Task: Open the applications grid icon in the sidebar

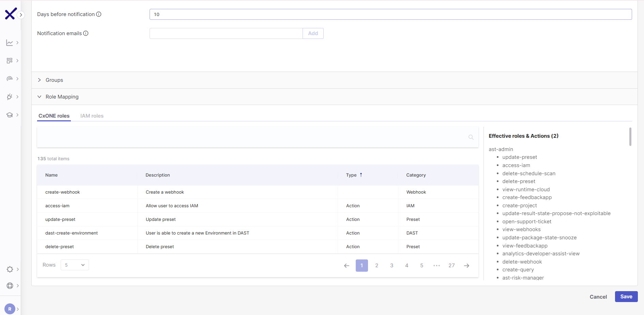Action: pos(10,60)
